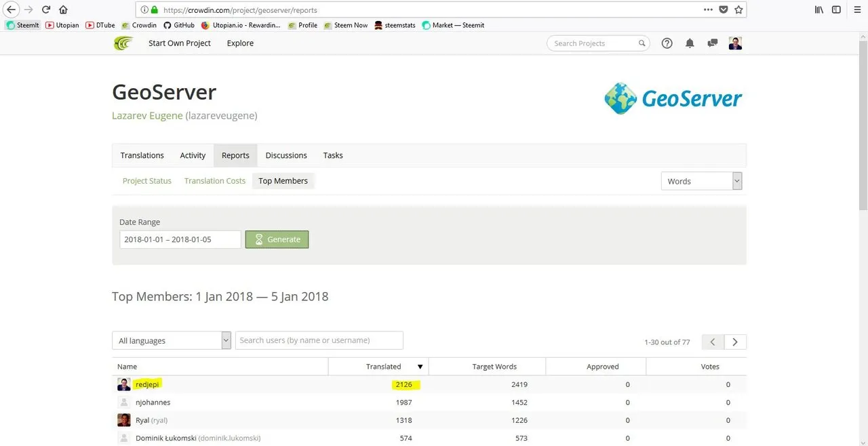The image size is (868, 446).
Task: Open the Discussions tab
Action: [286, 155]
